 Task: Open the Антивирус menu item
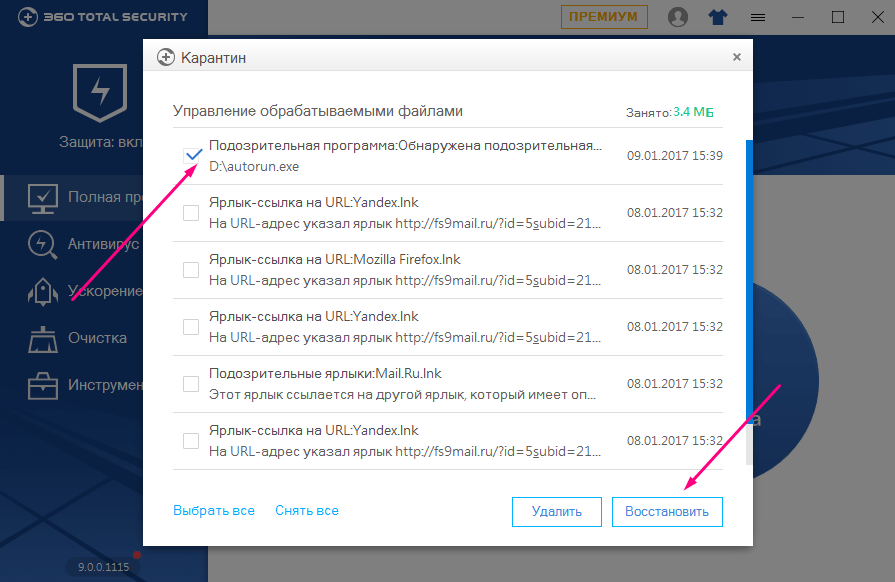tap(103, 244)
